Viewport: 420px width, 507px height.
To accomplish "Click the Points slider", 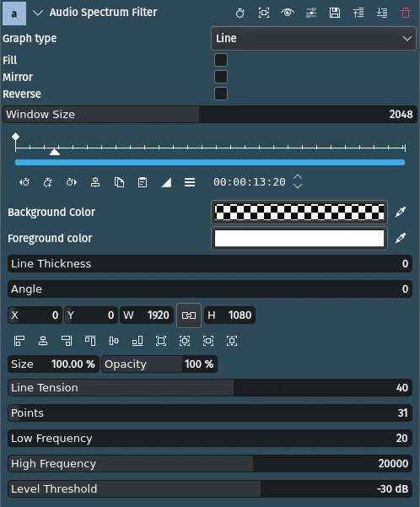I will [210, 413].
